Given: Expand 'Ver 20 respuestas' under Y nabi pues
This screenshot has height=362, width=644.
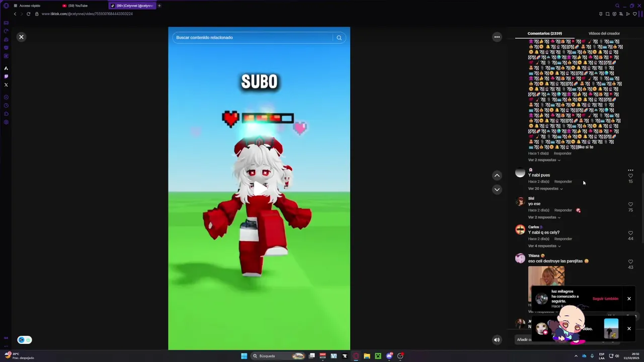Looking at the screenshot, I should 545,189.
